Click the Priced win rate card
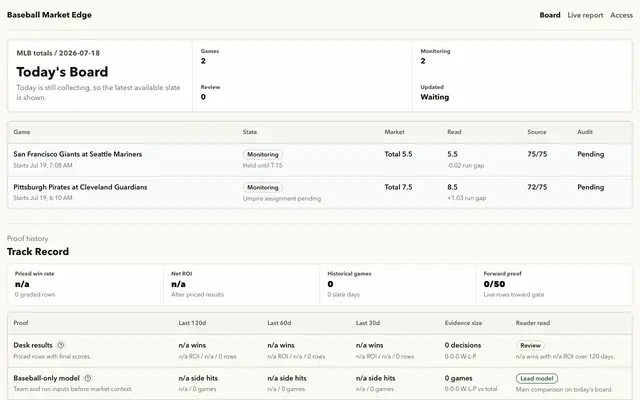This screenshot has height=400, width=640. 85,284
